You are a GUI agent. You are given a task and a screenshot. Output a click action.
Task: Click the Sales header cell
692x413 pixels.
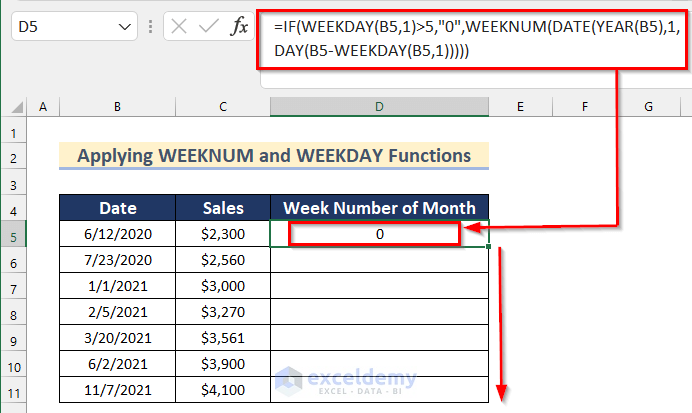(x=223, y=208)
